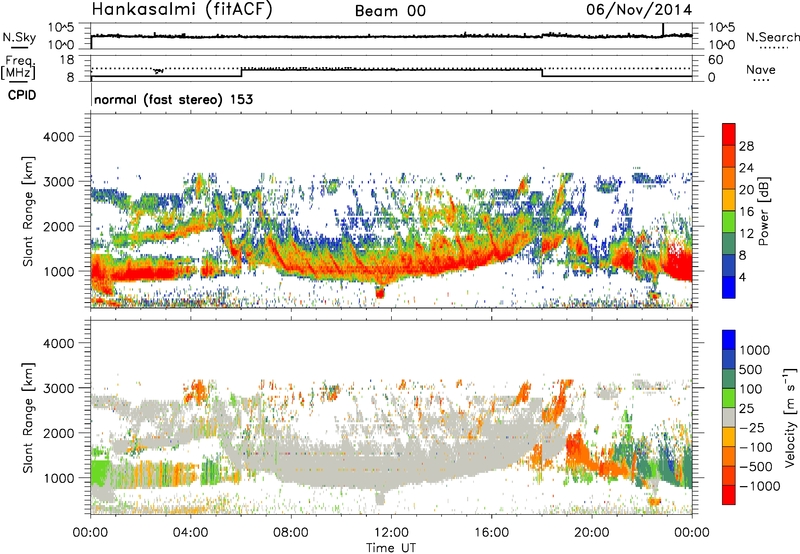
Task: Click the '18' frequency axis tick
Action: 66,59
